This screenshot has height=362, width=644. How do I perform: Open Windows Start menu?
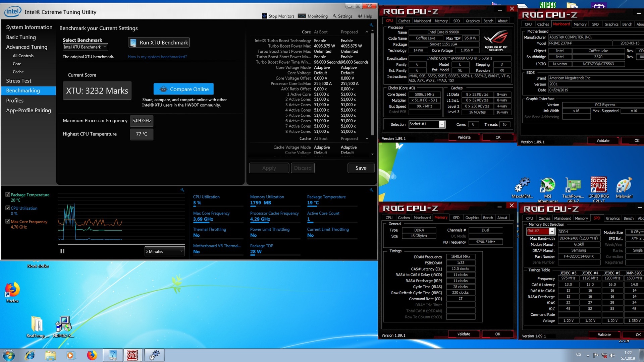(x=9, y=355)
